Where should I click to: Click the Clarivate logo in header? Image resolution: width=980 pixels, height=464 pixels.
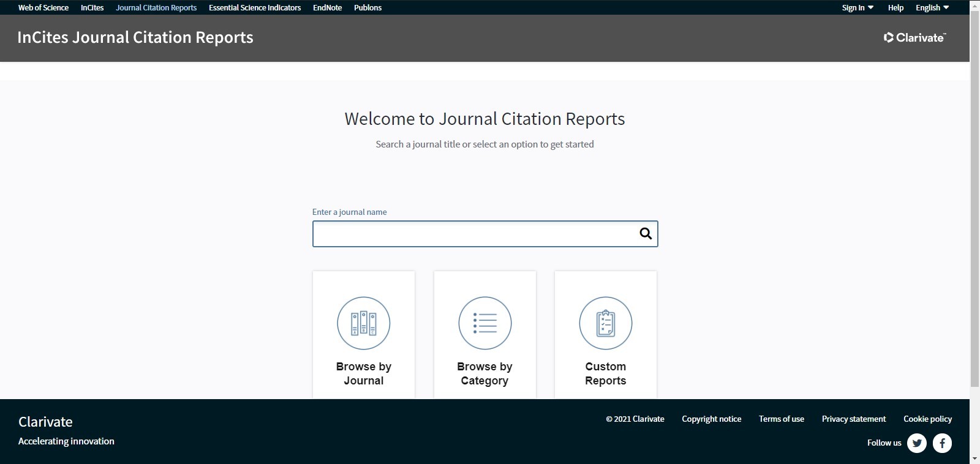click(914, 37)
